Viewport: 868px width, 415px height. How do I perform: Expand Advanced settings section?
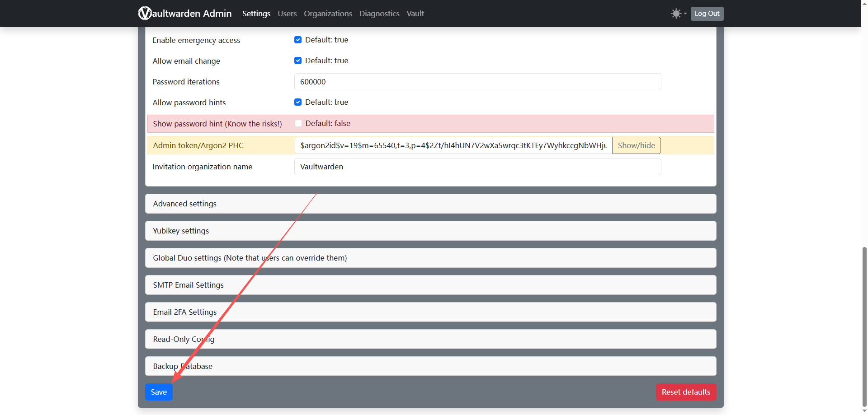tap(184, 204)
